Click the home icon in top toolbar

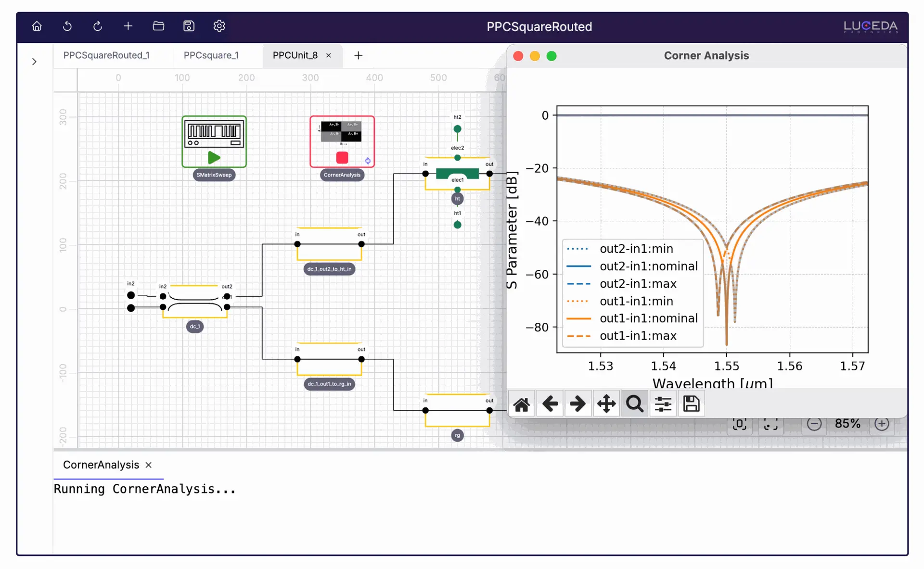pos(37,26)
